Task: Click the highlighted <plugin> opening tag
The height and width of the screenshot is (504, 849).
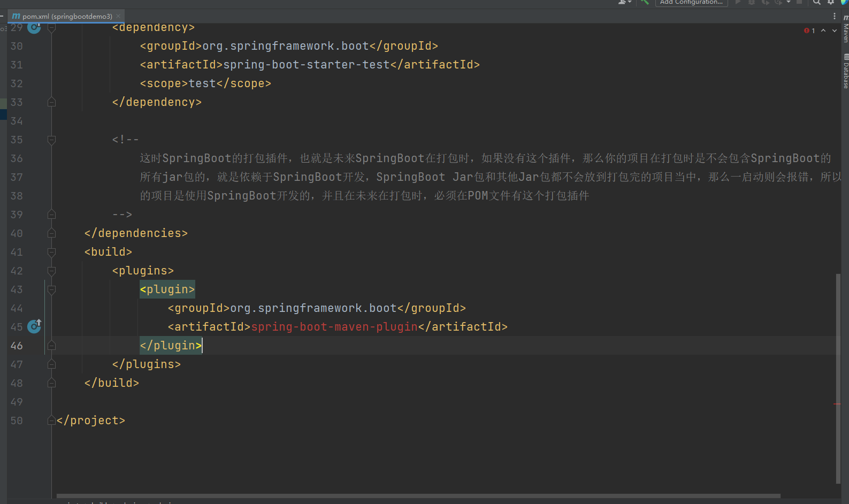Action: (x=167, y=289)
